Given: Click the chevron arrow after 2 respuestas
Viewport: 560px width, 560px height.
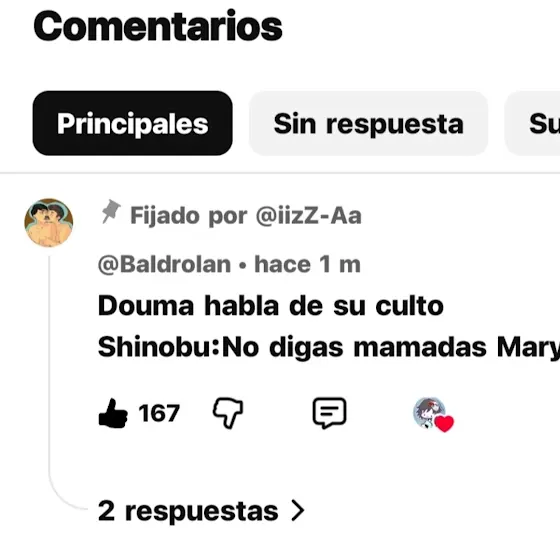Looking at the screenshot, I should coord(298,510).
